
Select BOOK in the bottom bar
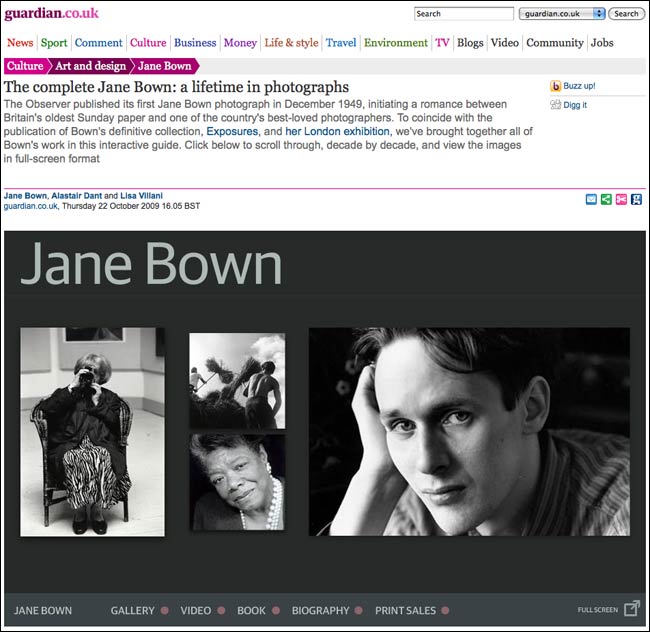(251, 610)
